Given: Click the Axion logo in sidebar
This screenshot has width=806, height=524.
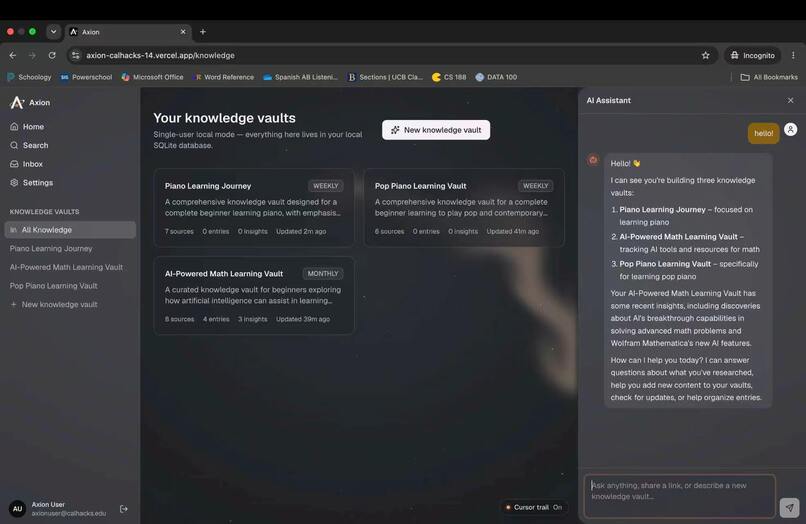Looking at the screenshot, I should pos(17,103).
